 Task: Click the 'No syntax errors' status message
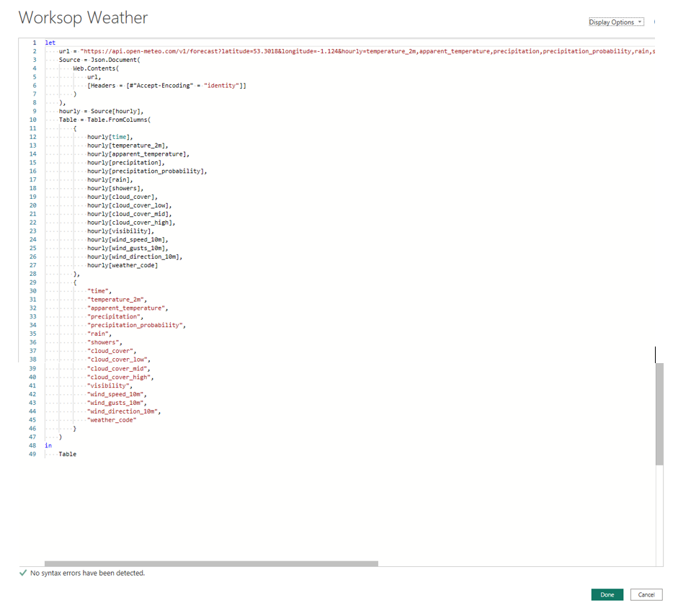pos(87,573)
